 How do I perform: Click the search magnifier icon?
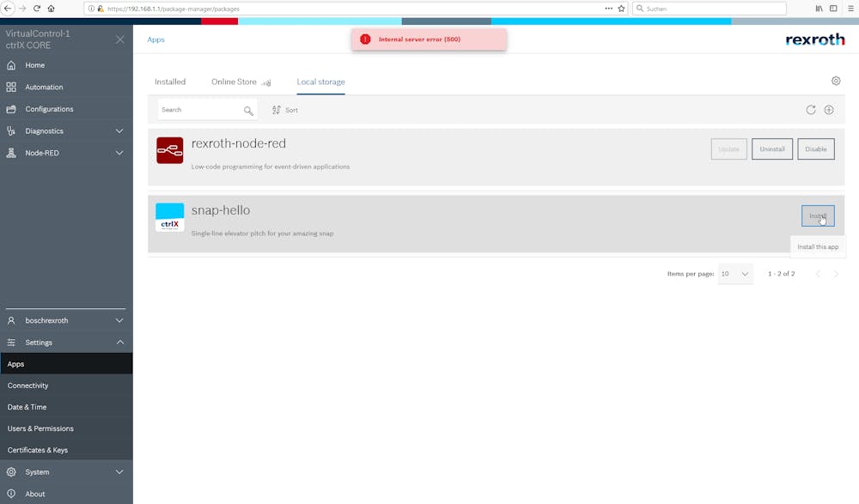pyautogui.click(x=248, y=111)
